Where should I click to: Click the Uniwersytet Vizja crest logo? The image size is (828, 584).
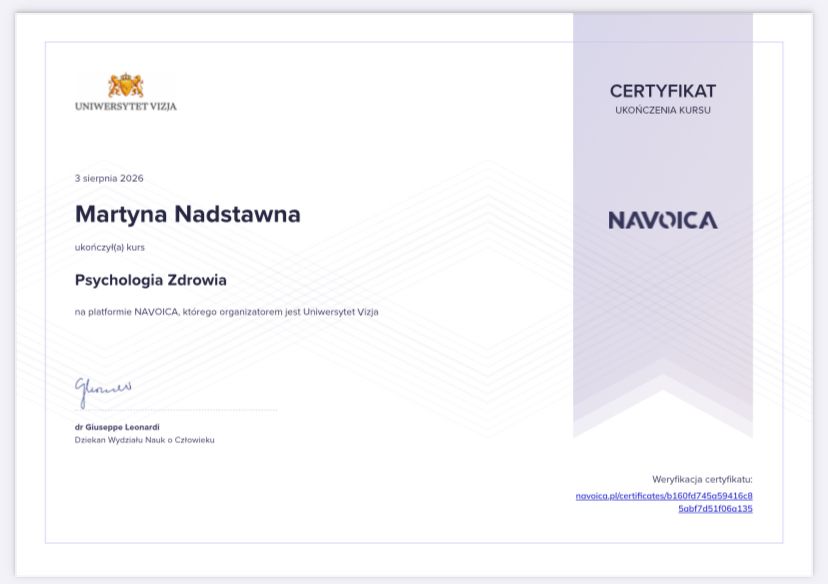pos(126,86)
